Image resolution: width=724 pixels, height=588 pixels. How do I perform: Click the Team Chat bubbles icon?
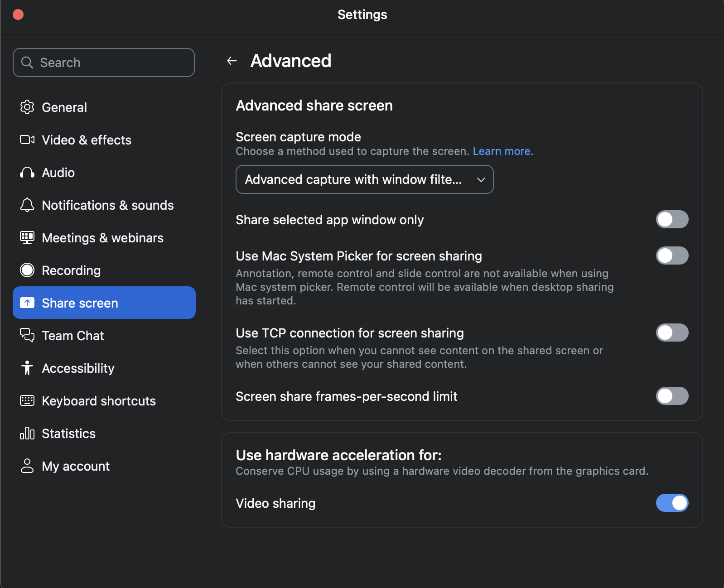coord(27,335)
